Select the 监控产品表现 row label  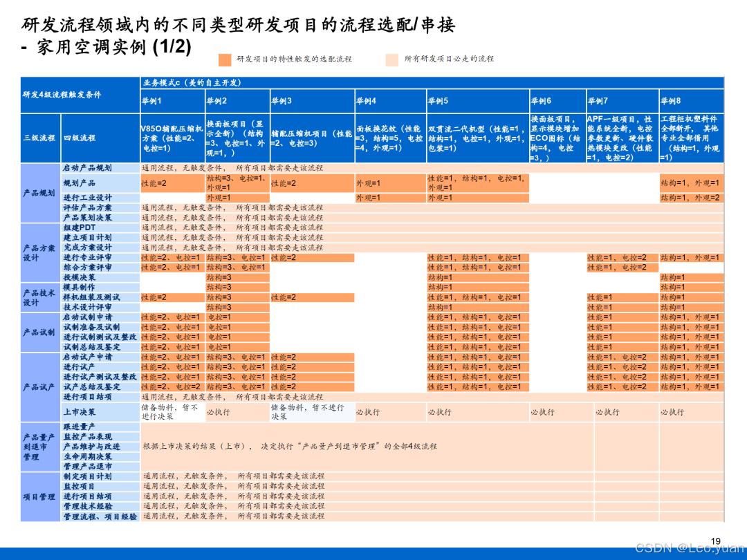100,437
